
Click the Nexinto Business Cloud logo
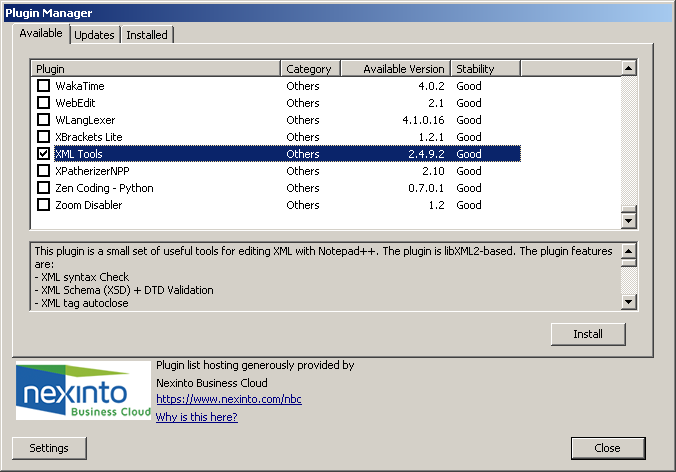[83, 391]
